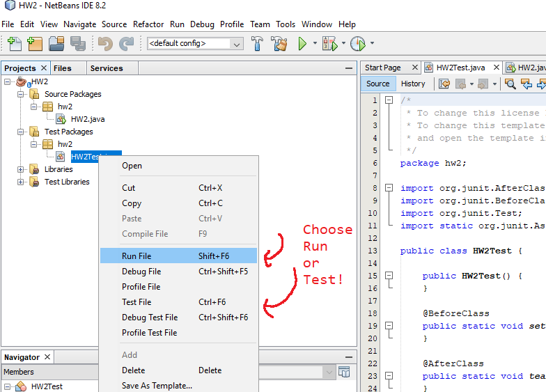Select the Source view button
Viewport: 546px width, 392px height.
[377, 84]
